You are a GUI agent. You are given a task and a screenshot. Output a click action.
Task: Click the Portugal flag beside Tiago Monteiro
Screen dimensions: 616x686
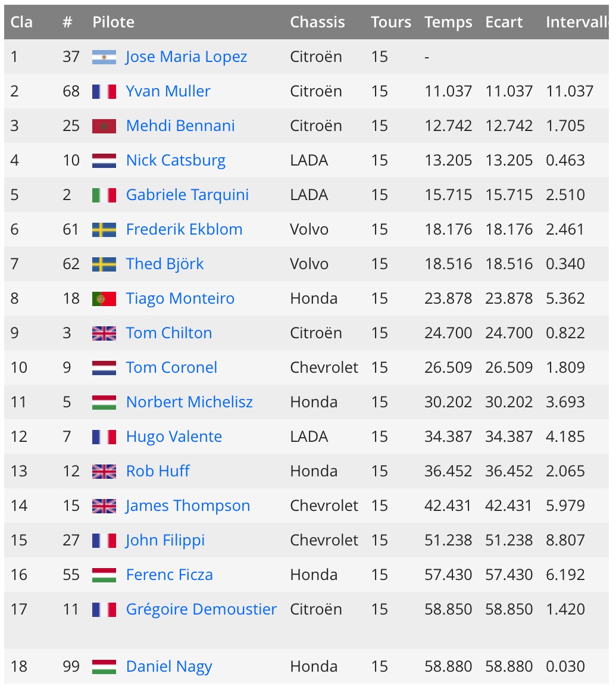(104, 300)
